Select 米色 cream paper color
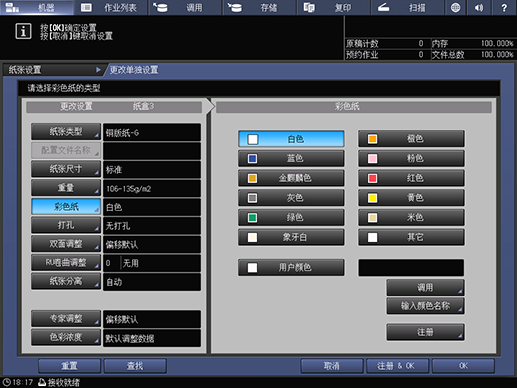Image resolution: width=517 pixels, height=388 pixels. 411,217
